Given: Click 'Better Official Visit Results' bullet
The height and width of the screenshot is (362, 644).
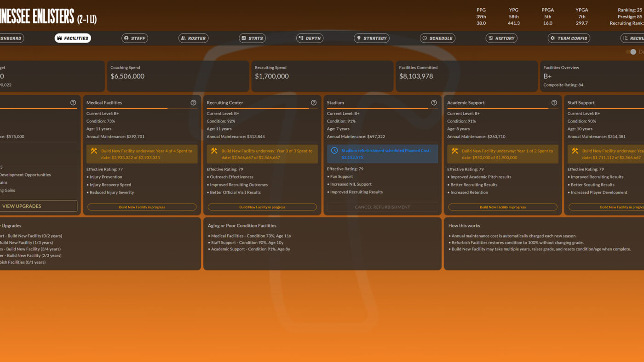Looking at the screenshot, I should [x=235, y=192].
